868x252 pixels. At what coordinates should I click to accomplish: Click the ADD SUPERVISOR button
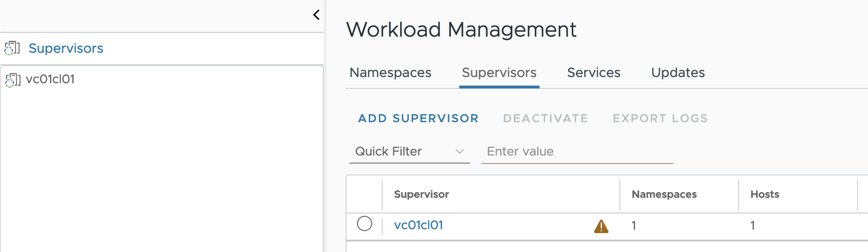point(418,118)
